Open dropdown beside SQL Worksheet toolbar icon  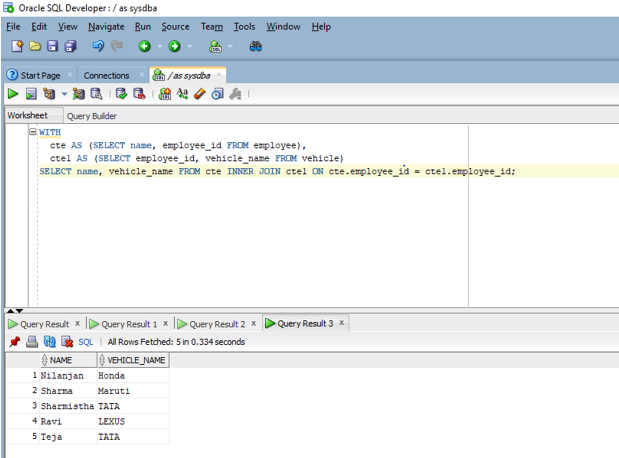230,47
